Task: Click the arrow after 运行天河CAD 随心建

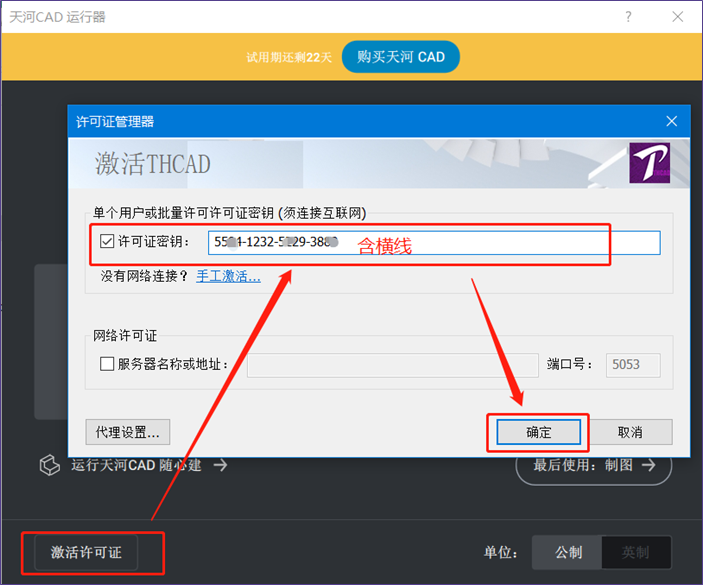Action: click(x=220, y=465)
